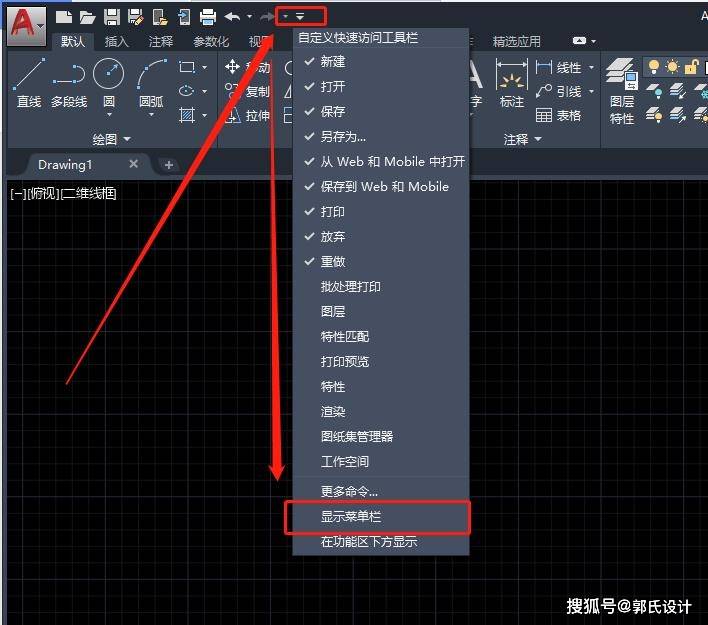
Task: Open the AutoCAD application menu (red A logo)
Action: pyautogui.click(x=27, y=26)
